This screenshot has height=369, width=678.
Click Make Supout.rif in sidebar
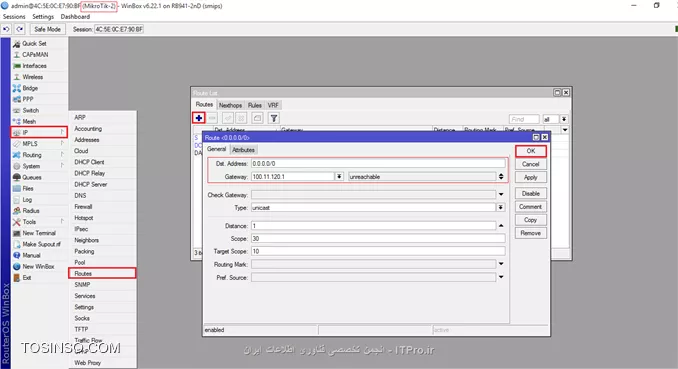[41, 244]
